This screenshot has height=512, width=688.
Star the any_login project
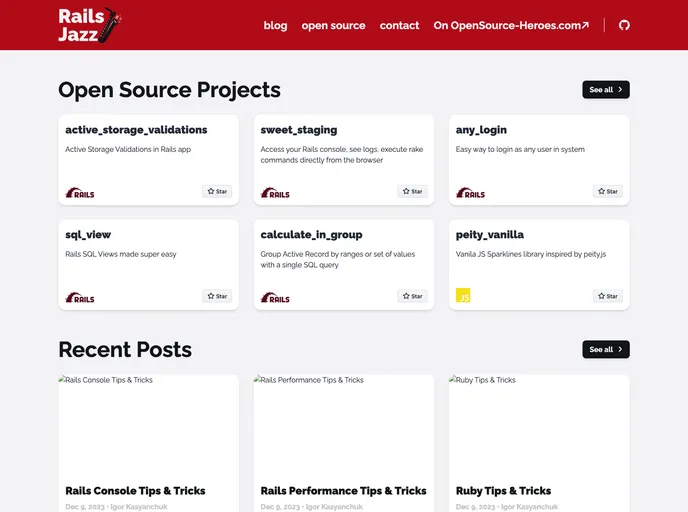point(608,191)
